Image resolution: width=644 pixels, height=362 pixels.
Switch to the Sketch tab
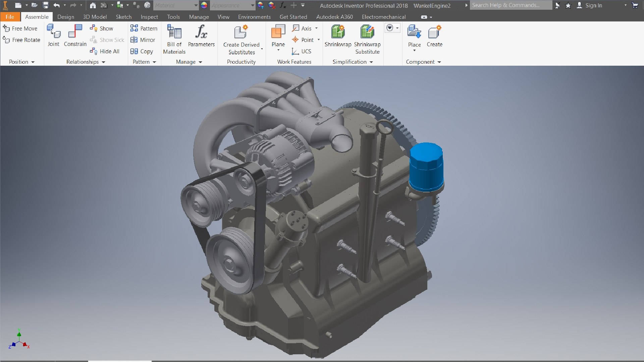coord(124,17)
